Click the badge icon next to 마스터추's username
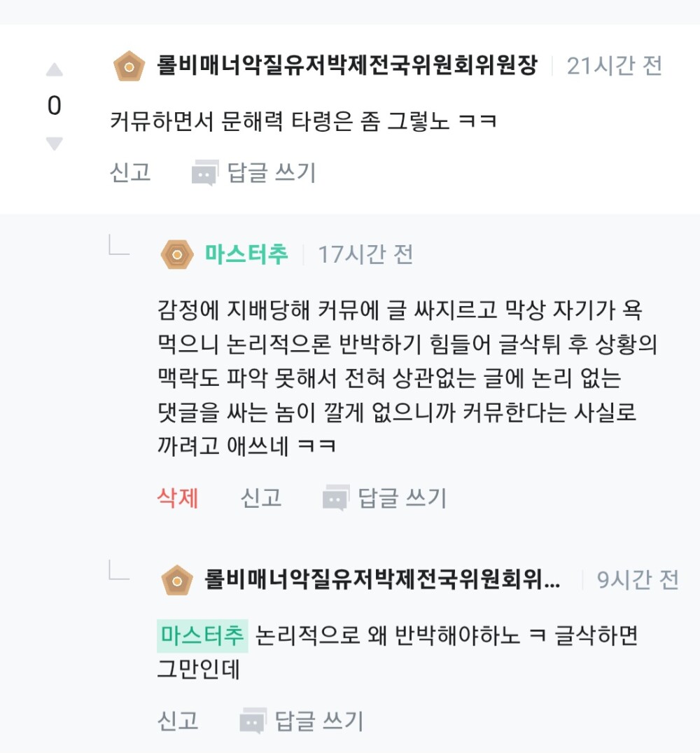 (177, 254)
